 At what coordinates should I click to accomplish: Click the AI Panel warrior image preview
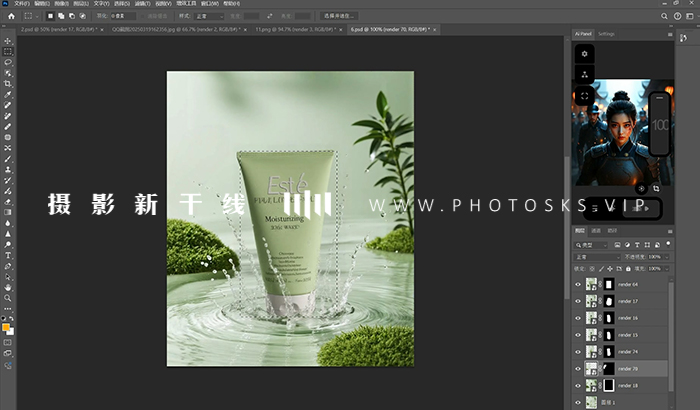[x=623, y=133]
